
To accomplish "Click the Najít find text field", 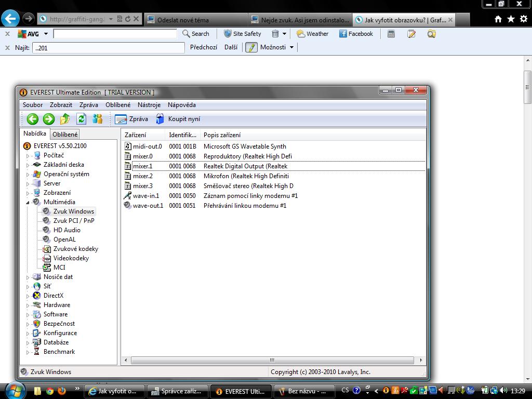I will point(109,48).
